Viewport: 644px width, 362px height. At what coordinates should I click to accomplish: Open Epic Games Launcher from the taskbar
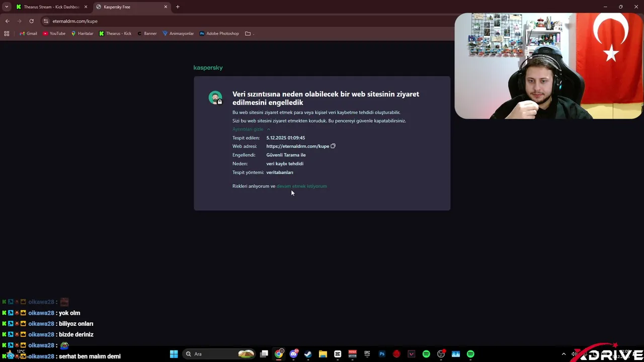367,354
